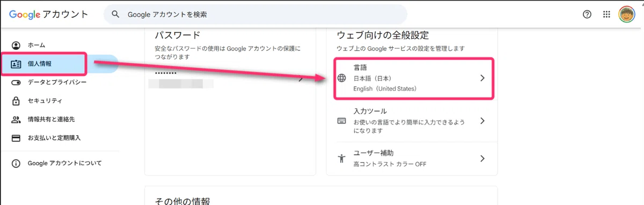Click the お支払いと定期購入 card icon
This screenshot has height=205, width=644.
16,138
